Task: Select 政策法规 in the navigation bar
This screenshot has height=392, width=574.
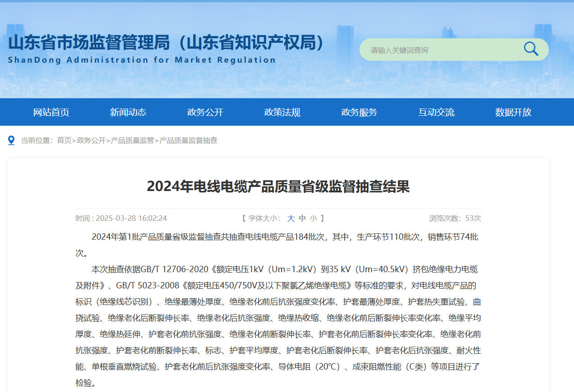Action: tap(282, 112)
